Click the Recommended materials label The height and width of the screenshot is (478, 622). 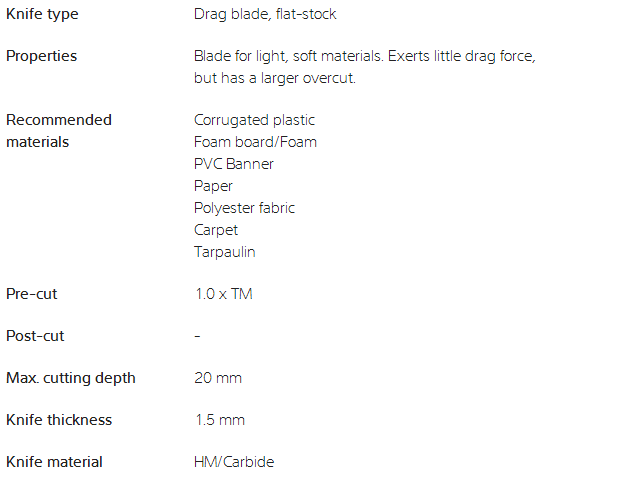point(59,131)
